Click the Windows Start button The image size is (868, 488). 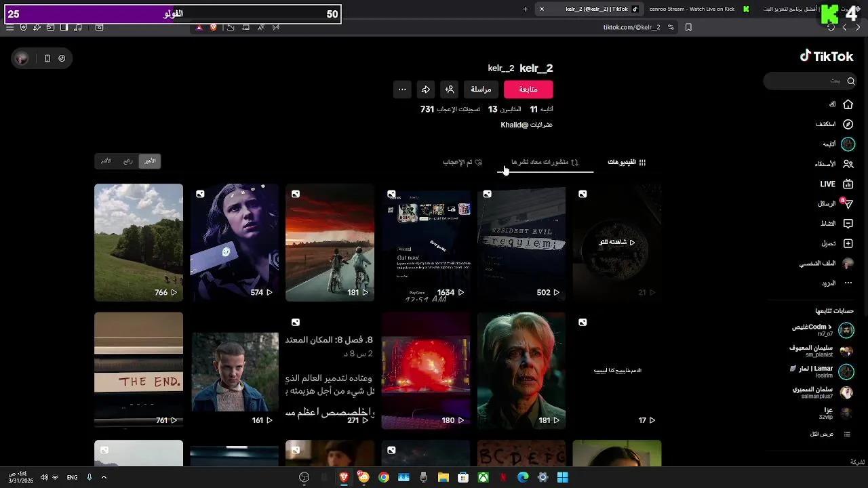562,478
